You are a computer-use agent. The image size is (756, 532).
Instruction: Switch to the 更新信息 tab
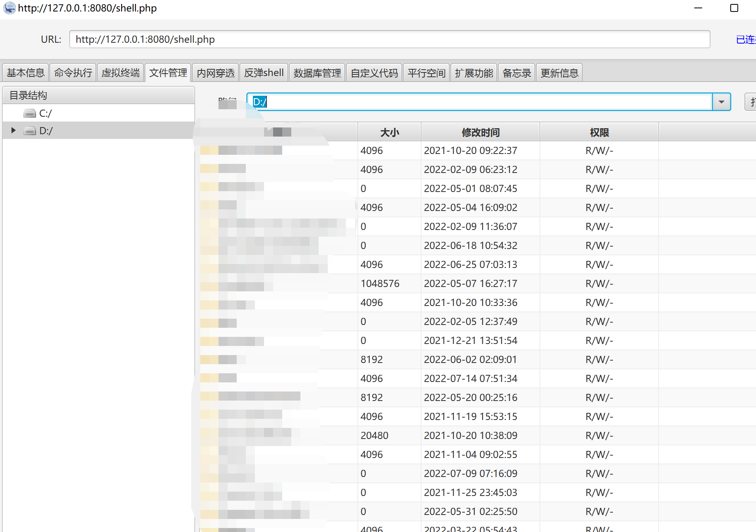[559, 72]
